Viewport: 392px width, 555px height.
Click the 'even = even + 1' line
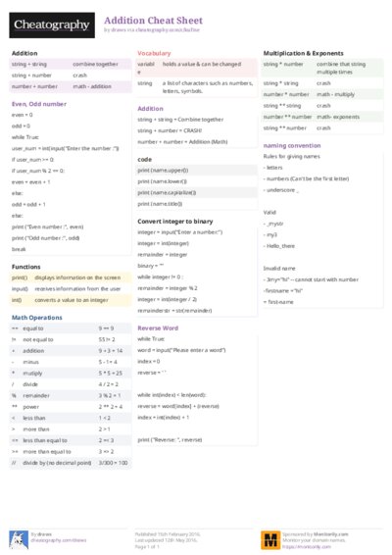click(x=30, y=182)
